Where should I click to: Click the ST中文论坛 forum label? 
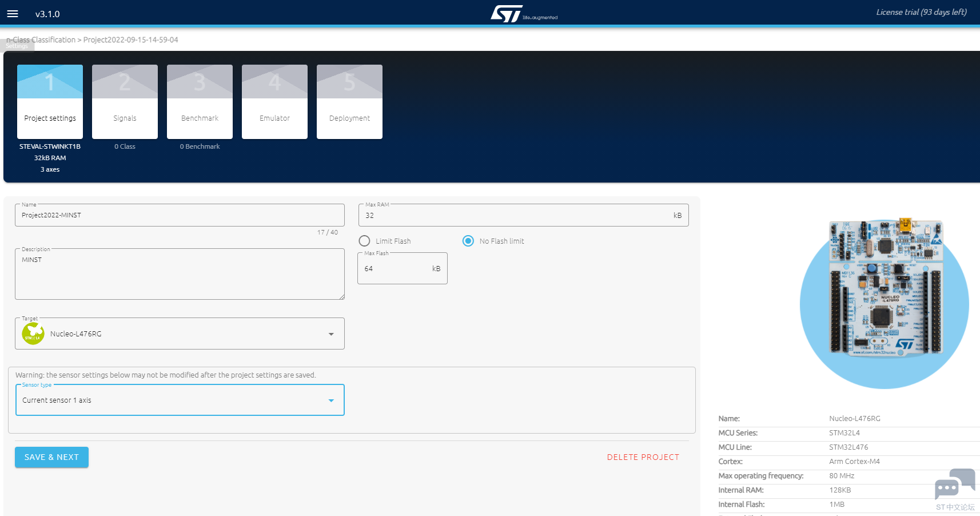pos(955,507)
